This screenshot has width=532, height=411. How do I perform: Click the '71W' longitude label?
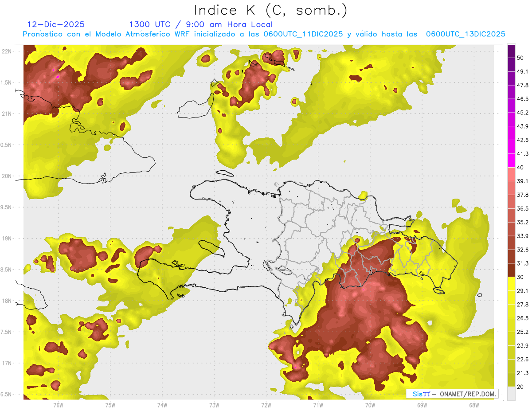(x=318, y=405)
